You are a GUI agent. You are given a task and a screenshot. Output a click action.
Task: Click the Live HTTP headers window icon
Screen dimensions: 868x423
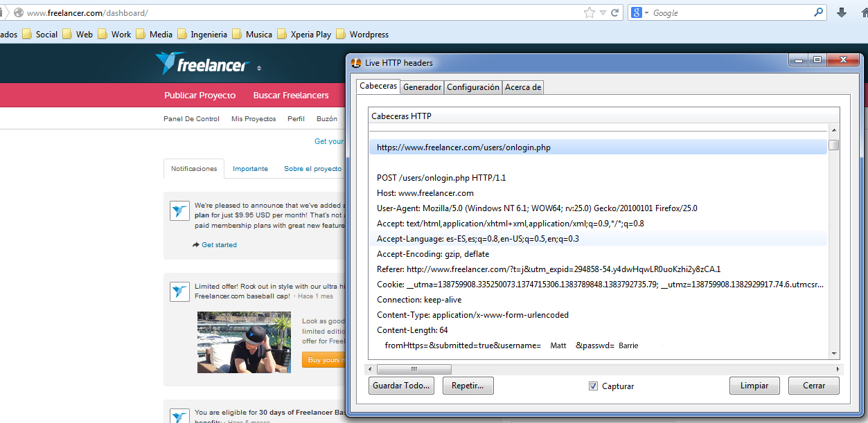click(x=356, y=63)
